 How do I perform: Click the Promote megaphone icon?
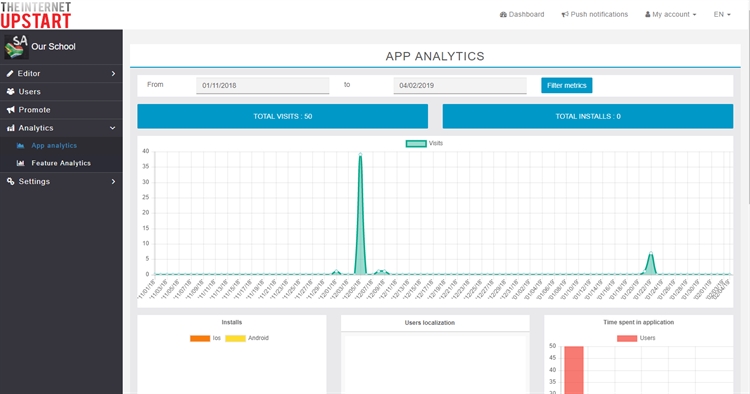pos(11,110)
